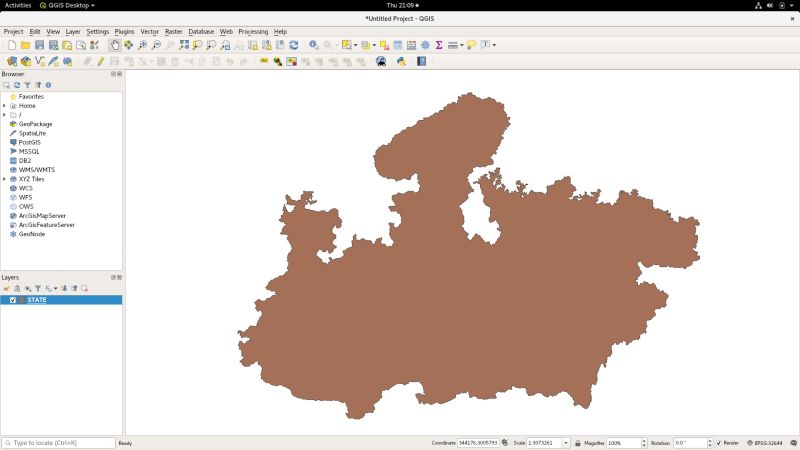Refresh the Browser panel
Image resolution: width=800 pixels, height=450 pixels.
click(x=17, y=85)
